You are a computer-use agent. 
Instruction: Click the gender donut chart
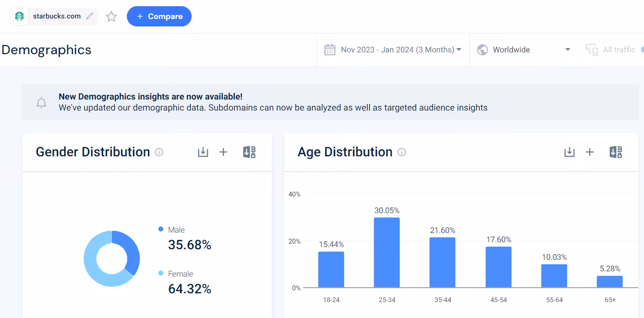112,259
